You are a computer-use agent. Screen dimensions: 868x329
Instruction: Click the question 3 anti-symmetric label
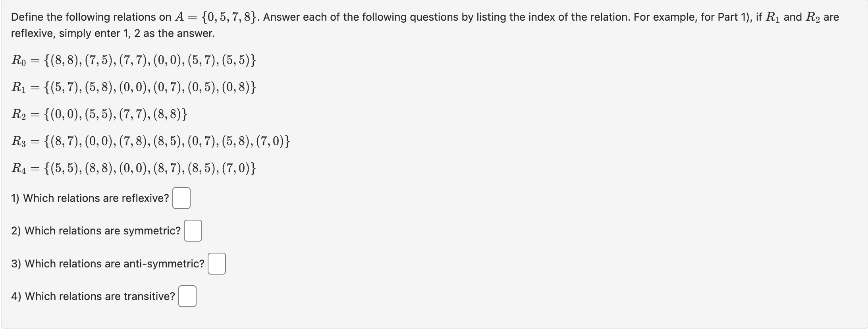pos(108,263)
